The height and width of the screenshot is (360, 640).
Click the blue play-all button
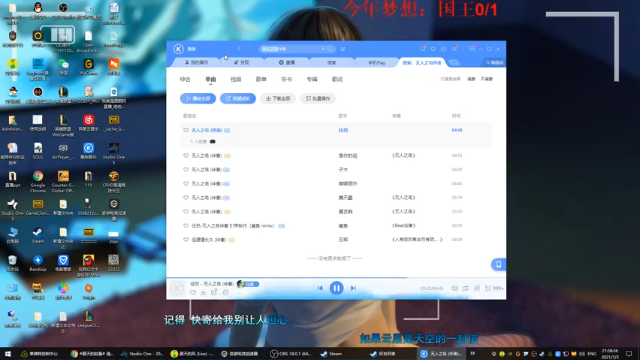click(x=198, y=98)
